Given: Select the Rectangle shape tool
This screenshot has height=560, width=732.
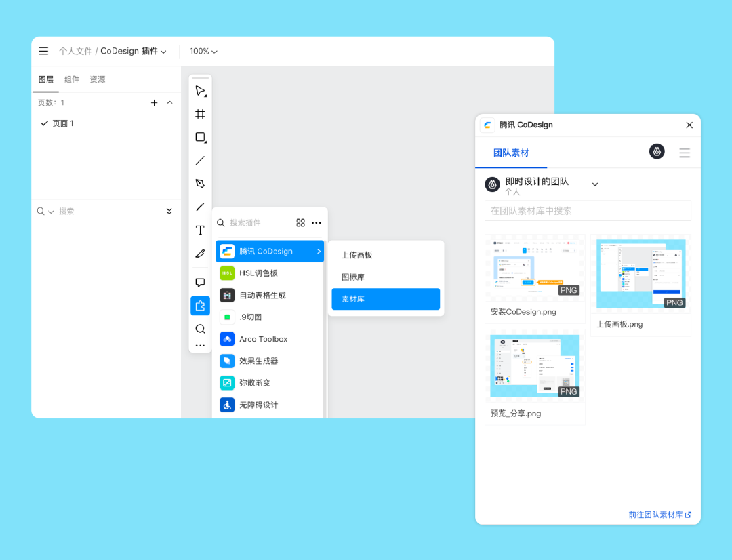Looking at the screenshot, I should click(200, 138).
